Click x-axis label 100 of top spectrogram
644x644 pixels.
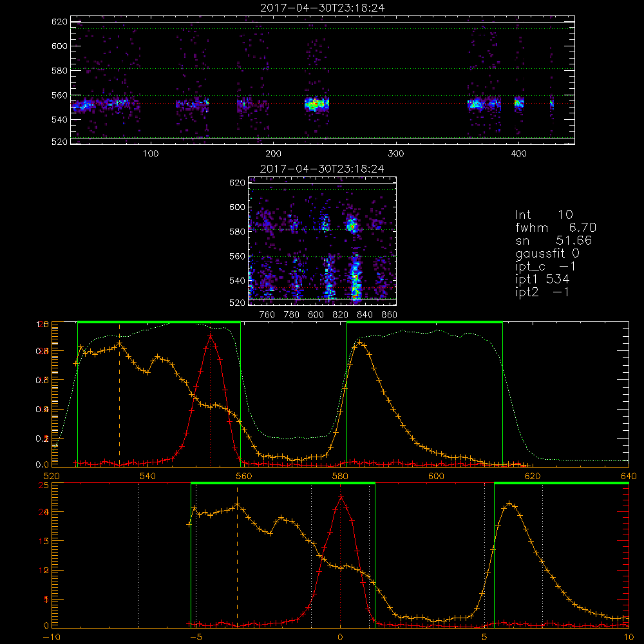(x=151, y=154)
